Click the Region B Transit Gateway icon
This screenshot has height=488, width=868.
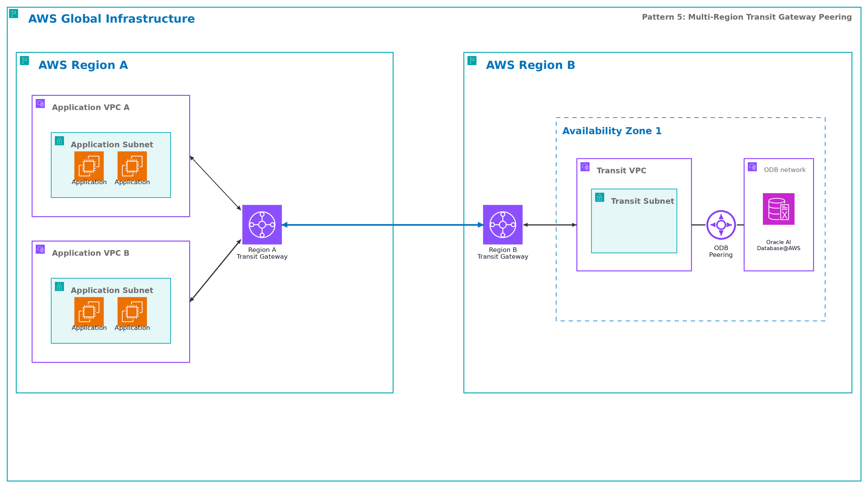tap(502, 224)
